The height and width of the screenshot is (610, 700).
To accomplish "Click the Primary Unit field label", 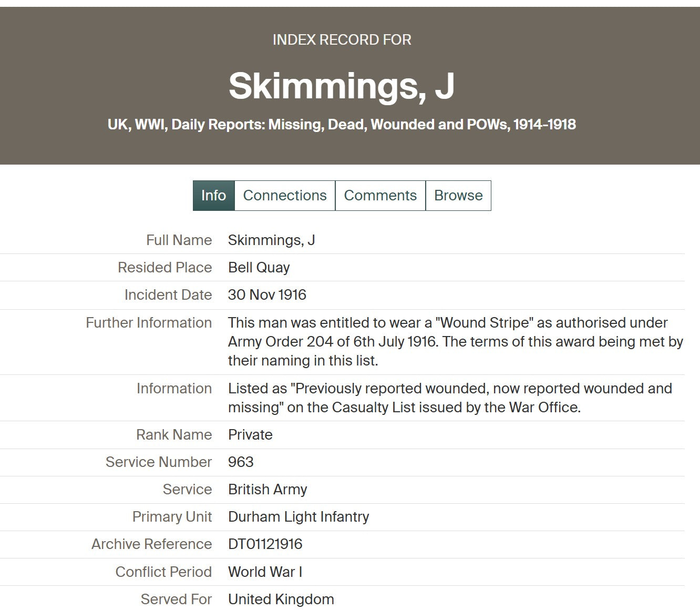I will (172, 517).
